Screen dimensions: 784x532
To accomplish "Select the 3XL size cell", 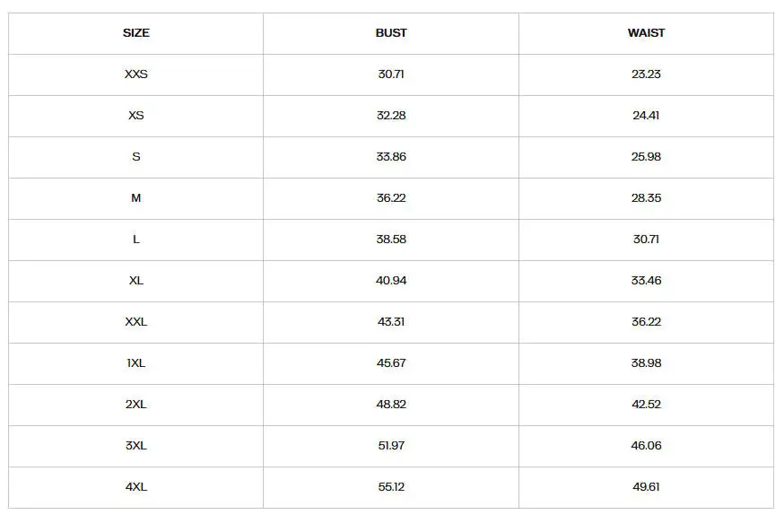I will click(x=136, y=446).
